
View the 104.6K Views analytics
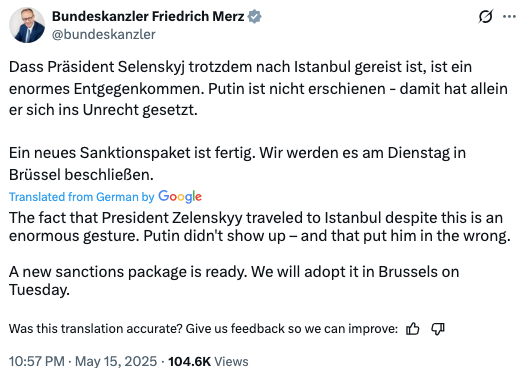pos(208,361)
